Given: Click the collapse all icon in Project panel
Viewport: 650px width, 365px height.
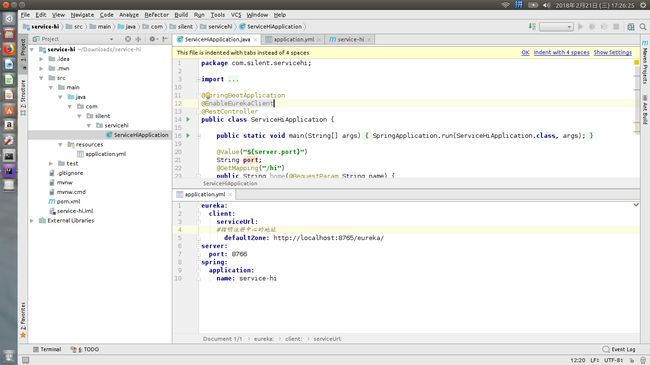Looking at the screenshot, I should point(138,39).
